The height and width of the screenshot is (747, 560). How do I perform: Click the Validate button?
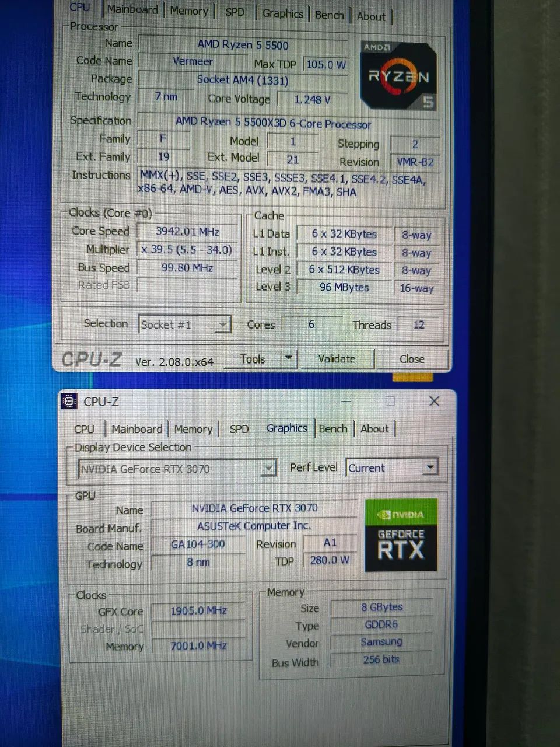pyautogui.click(x=337, y=359)
